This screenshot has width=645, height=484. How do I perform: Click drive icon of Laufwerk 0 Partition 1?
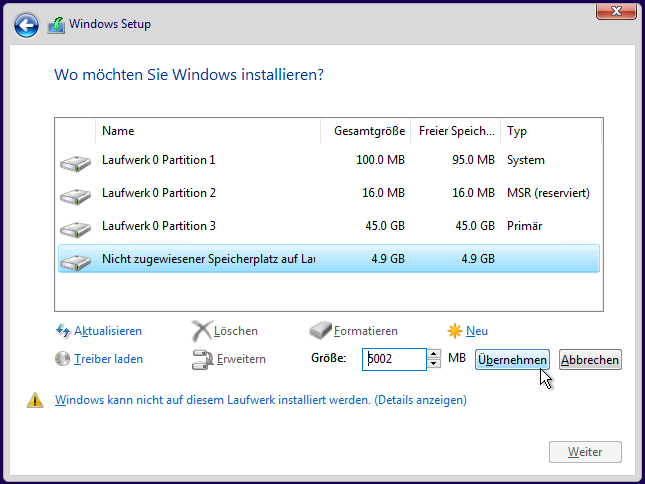(75, 163)
